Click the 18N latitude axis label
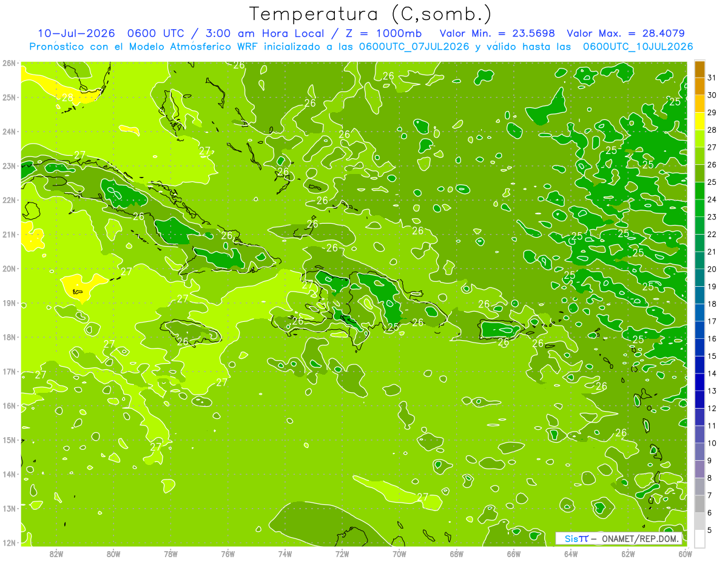This screenshot has width=728, height=562. point(8,337)
